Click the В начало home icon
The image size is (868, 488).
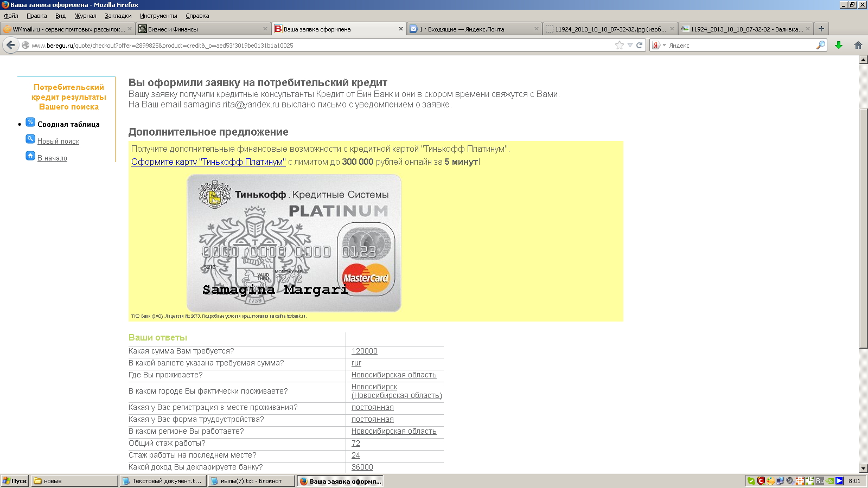[30, 156]
